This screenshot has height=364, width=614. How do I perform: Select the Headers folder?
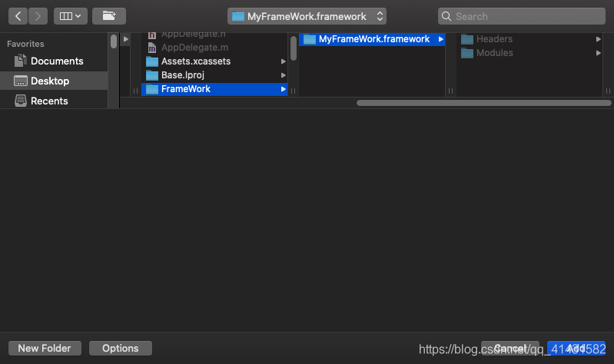tap(529, 39)
